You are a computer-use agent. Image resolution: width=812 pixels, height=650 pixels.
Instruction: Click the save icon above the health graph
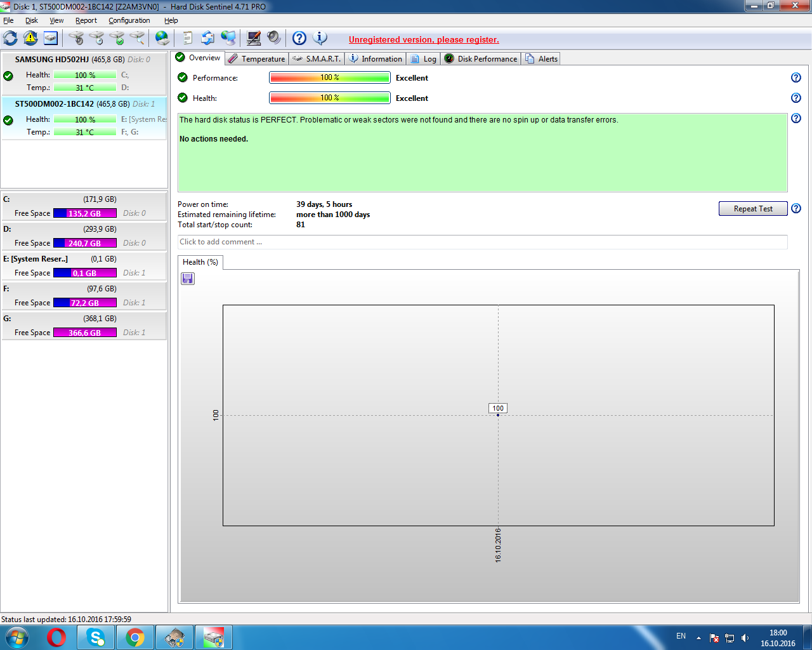pyautogui.click(x=188, y=279)
